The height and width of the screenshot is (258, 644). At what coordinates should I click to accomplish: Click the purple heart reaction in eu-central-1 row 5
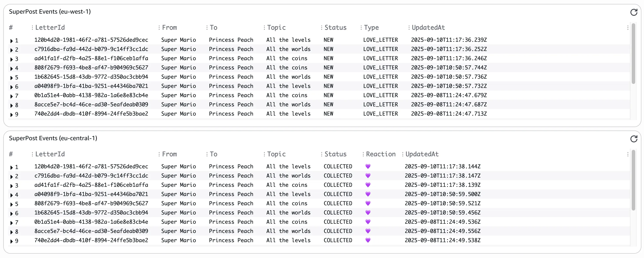pyautogui.click(x=368, y=203)
